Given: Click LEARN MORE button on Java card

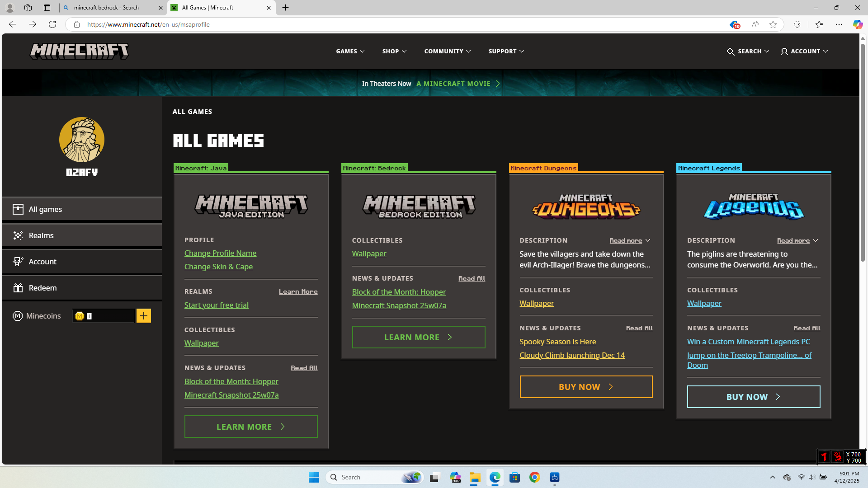Looking at the screenshot, I should tap(251, 427).
